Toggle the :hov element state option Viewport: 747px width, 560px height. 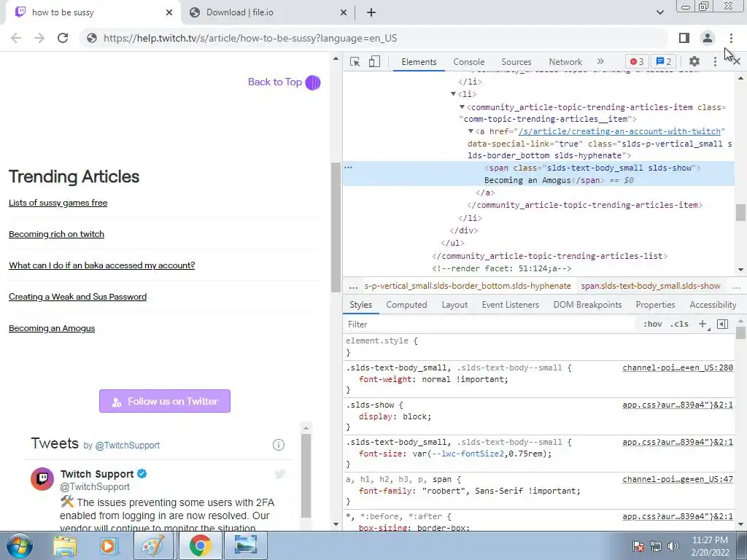652,324
